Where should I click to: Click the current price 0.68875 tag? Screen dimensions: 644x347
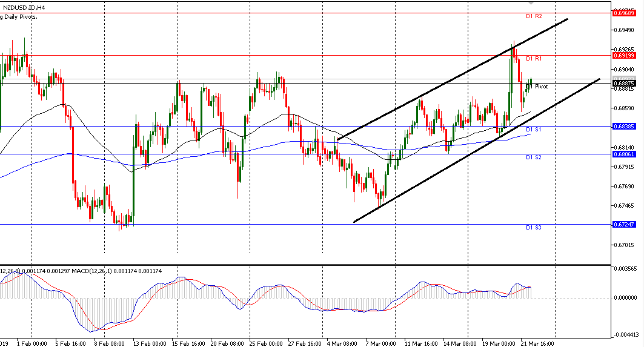click(624, 83)
